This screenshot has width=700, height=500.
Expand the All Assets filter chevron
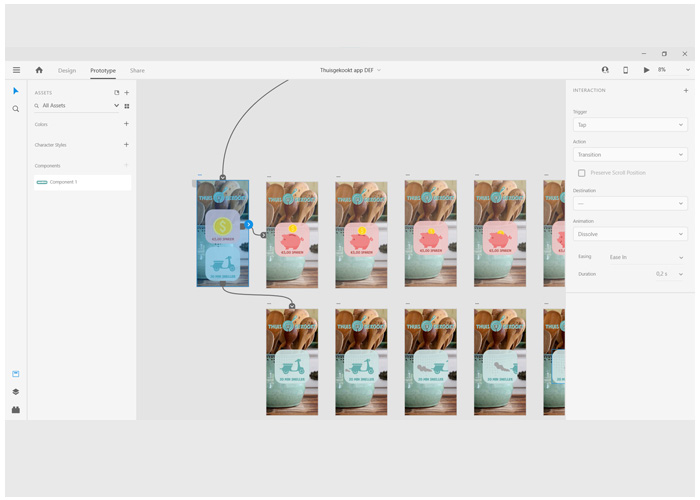tap(117, 106)
